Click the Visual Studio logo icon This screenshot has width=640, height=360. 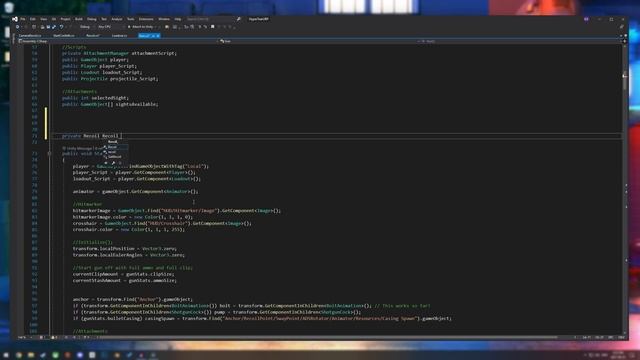pyautogui.click(x=15, y=19)
